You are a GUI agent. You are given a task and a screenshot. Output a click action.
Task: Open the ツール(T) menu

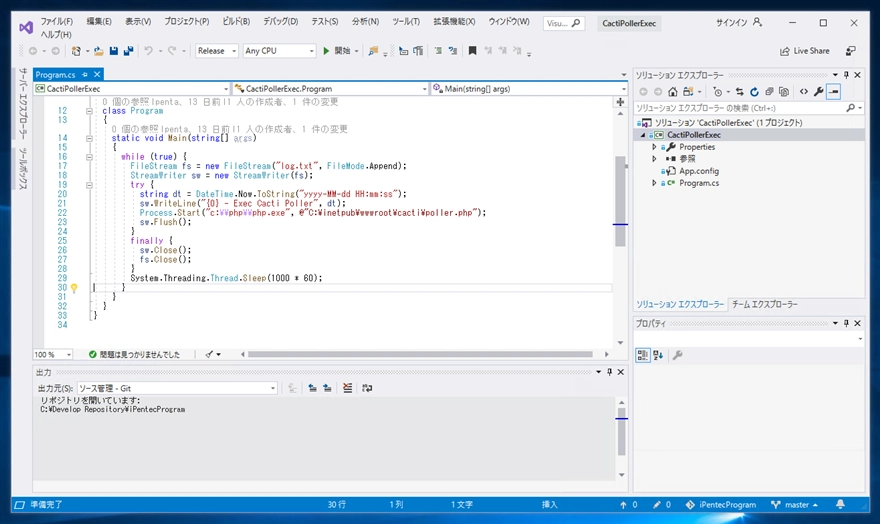406,21
